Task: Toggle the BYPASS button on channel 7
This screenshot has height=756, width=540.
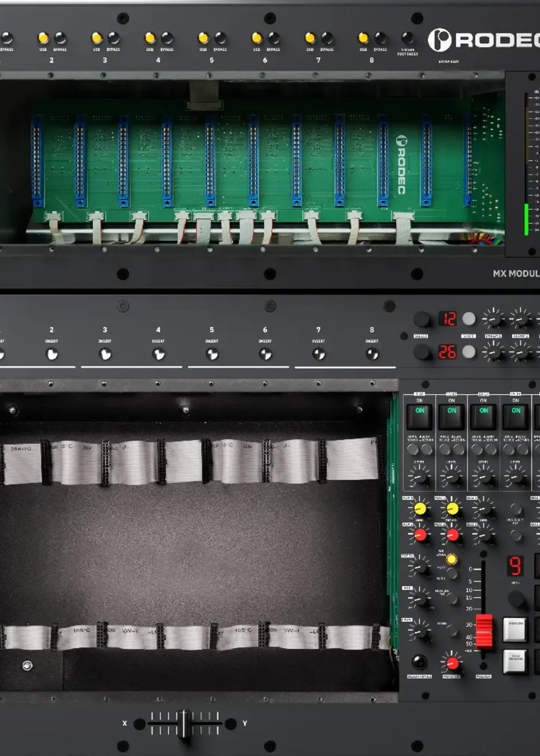Action: point(327,38)
